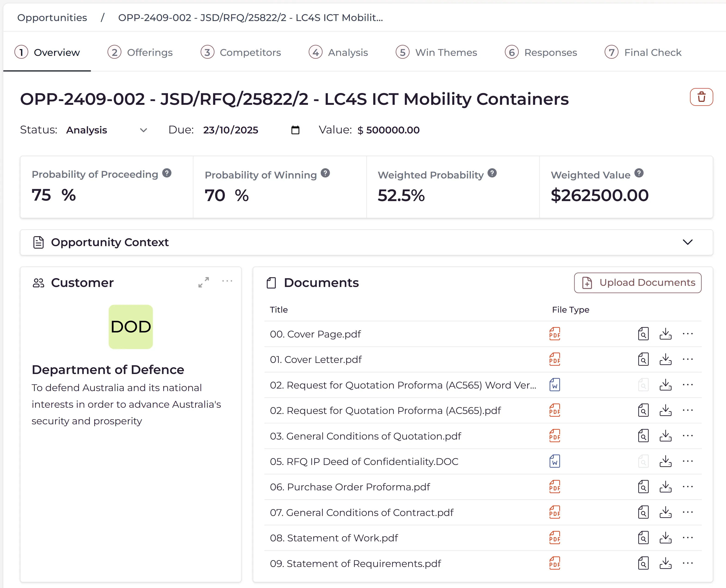The width and height of the screenshot is (726, 588).
Task: Open more options for 08. Statement of Work.pdf
Action: 687,537
